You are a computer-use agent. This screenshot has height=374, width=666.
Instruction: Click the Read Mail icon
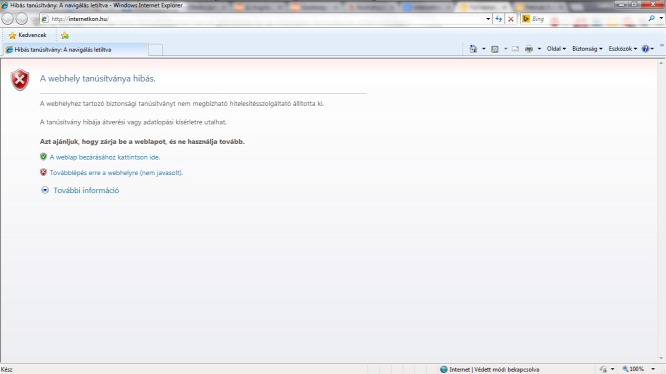[515, 49]
